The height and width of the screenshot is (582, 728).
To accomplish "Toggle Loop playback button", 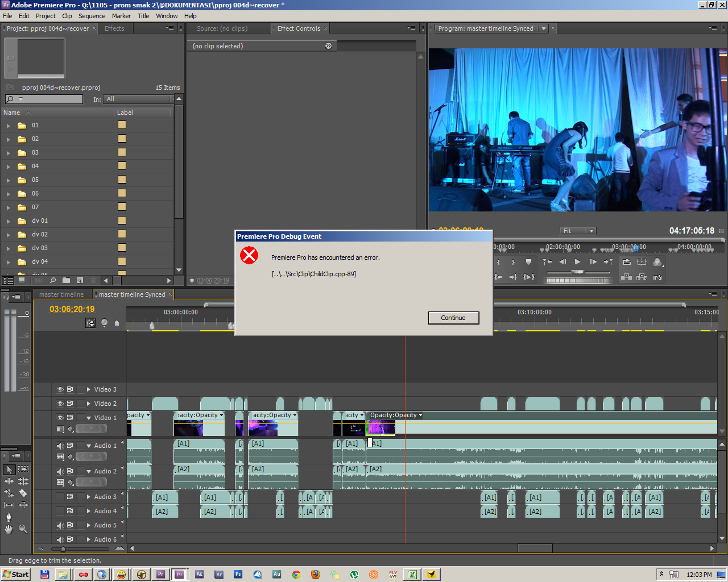I will (x=627, y=262).
